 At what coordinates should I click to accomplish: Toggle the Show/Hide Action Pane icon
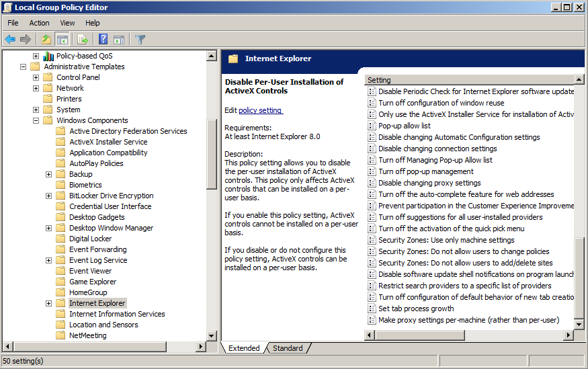(x=119, y=39)
